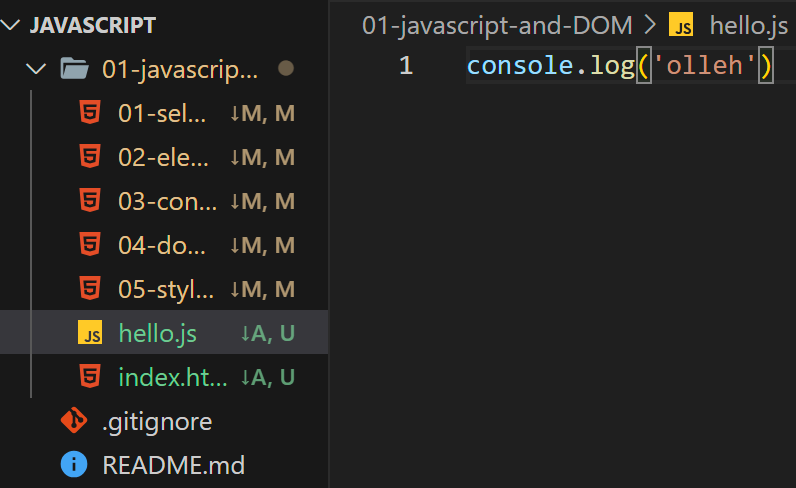Screen dimensions: 796x488
Task: Click the opening parenthesis after log
Action: (644, 66)
